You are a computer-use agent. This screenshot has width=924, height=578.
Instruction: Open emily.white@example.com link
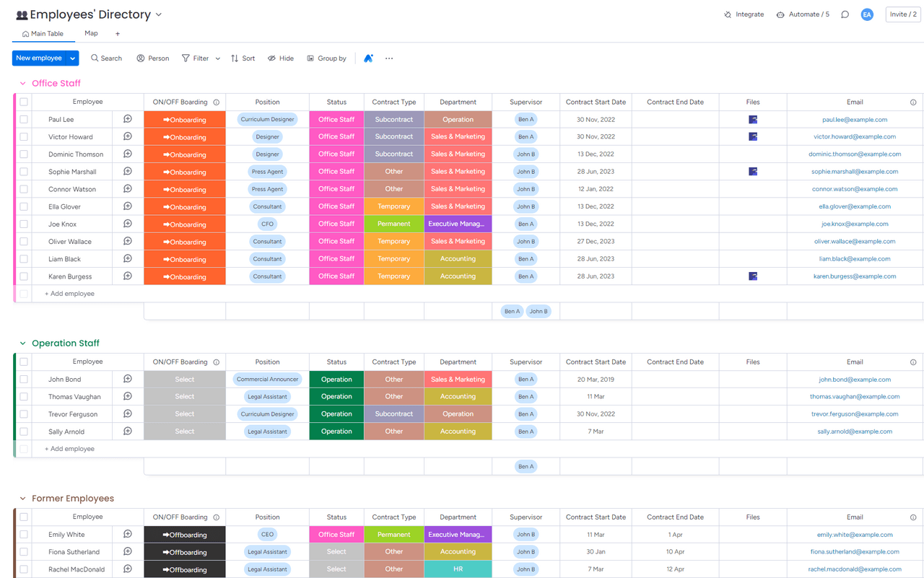point(855,535)
